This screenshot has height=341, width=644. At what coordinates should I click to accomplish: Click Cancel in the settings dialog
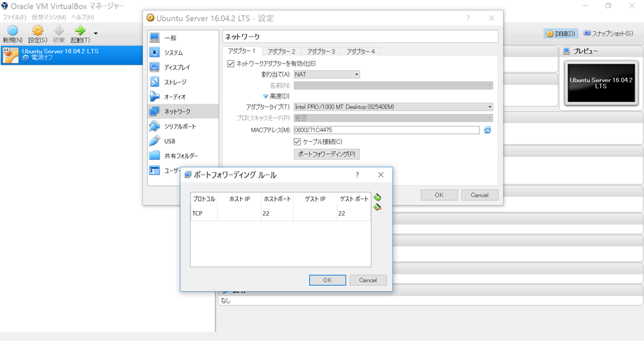coord(480,196)
